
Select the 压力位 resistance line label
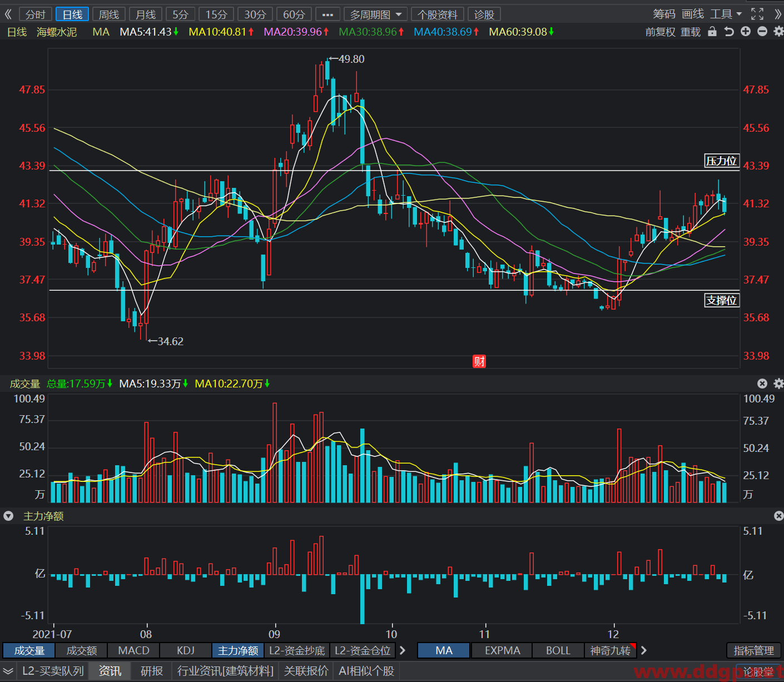pyautogui.click(x=722, y=161)
